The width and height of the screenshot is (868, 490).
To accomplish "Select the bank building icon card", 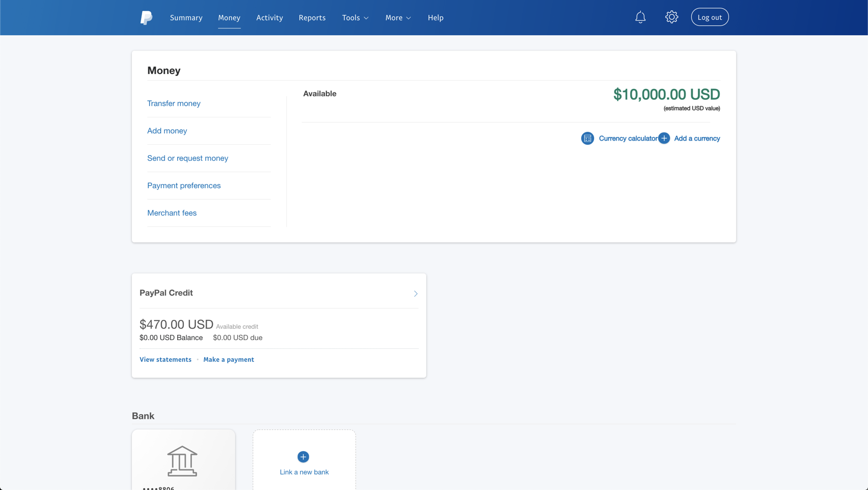I will [x=183, y=460].
